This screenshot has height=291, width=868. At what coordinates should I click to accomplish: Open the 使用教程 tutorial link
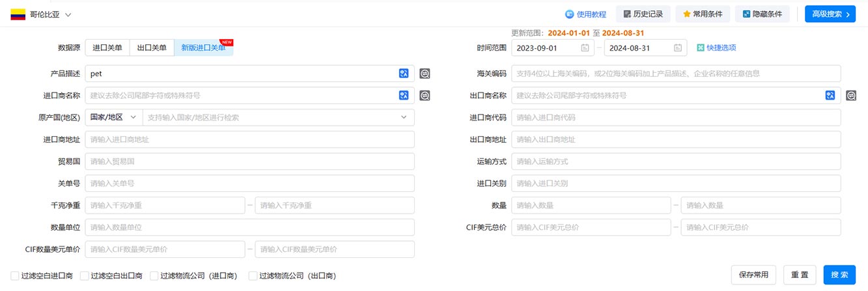pyautogui.click(x=585, y=14)
